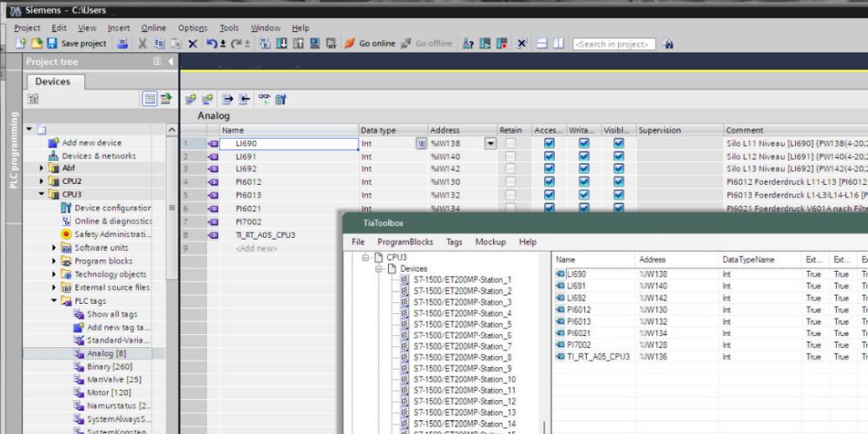Open the address dropdown for %IW138
Screen dimensions: 868x434
pyautogui.click(x=490, y=144)
